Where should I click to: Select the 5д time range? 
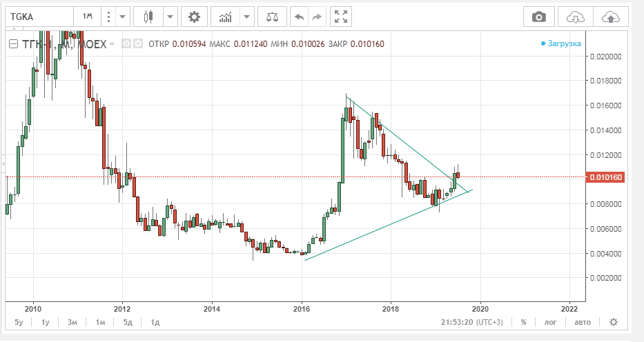click(x=128, y=322)
